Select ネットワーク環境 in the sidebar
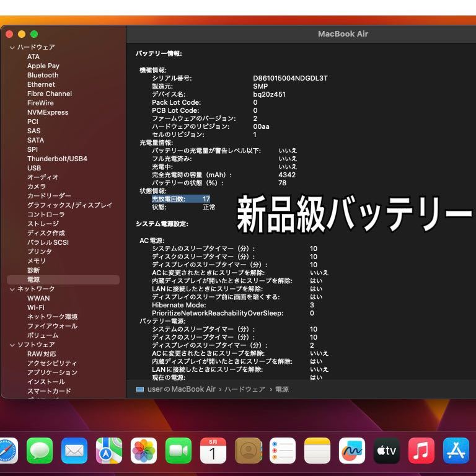The height and width of the screenshot is (476, 476). click(x=52, y=317)
